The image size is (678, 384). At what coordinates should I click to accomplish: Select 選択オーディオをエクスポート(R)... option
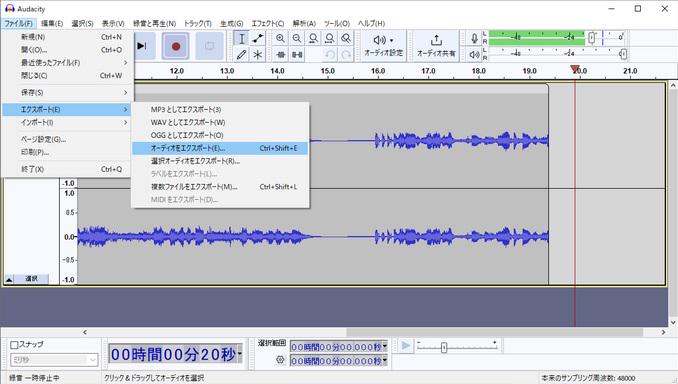[x=221, y=161]
